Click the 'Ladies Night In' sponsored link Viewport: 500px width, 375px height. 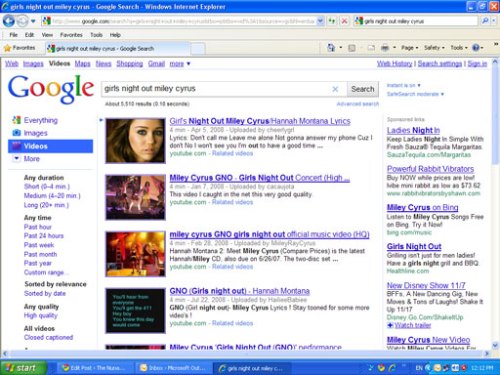click(x=413, y=130)
